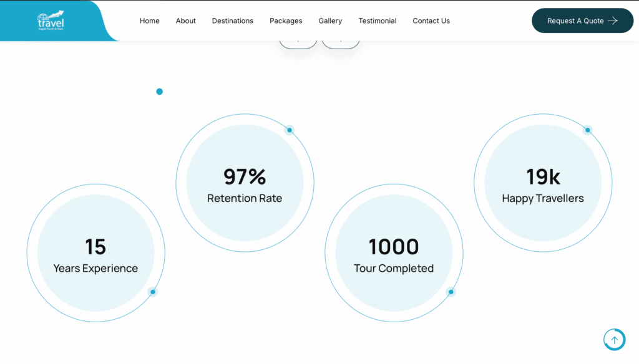Click the standalone blue dot above the circles
639x364 pixels.
tap(159, 92)
